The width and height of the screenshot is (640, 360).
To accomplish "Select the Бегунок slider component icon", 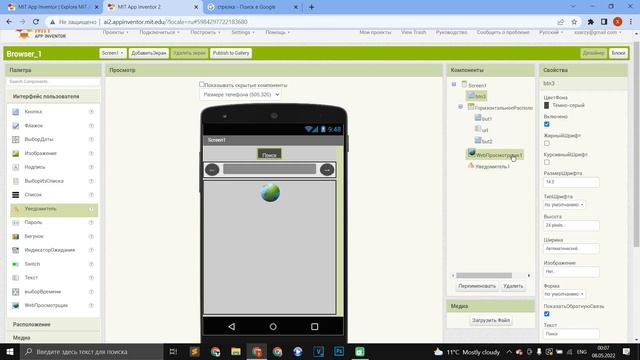I will point(16,236).
